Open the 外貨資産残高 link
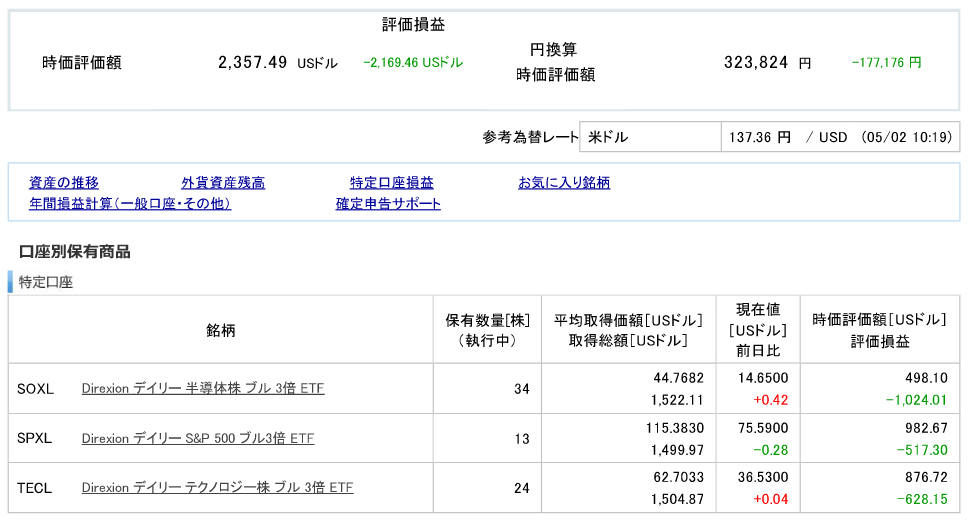Image resolution: width=969 pixels, height=523 pixels. (223, 183)
